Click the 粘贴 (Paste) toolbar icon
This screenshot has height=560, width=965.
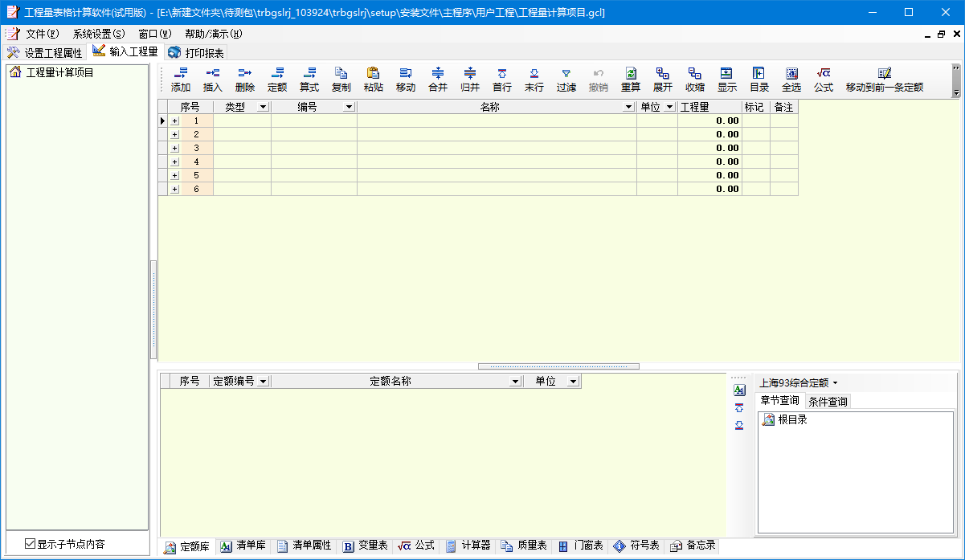coord(374,80)
